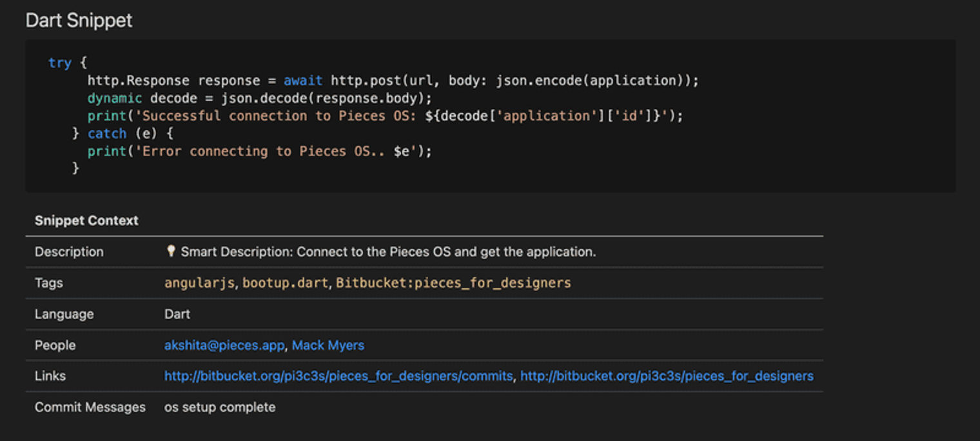The image size is (980, 441).
Task: Open the bitbucket.org/pi3c3s/pieces_for_designers repository link
Action: pyautogui.click(x=667, y=376)
